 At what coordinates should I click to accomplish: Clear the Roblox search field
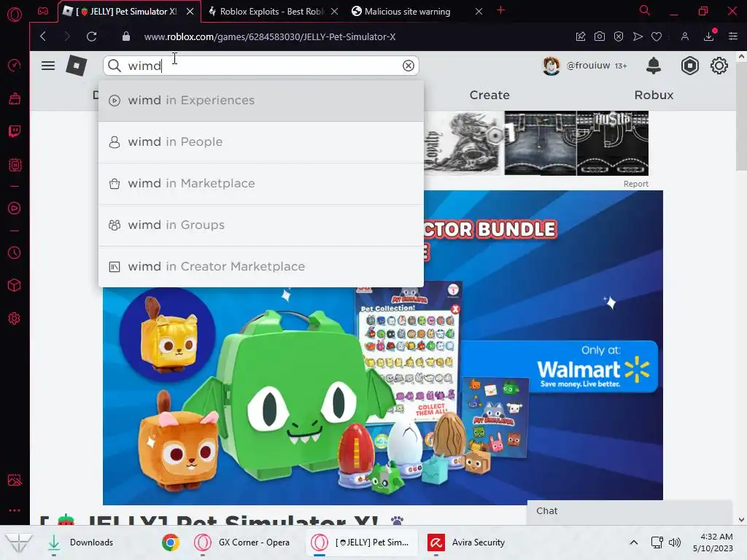[x=409, y=66]
